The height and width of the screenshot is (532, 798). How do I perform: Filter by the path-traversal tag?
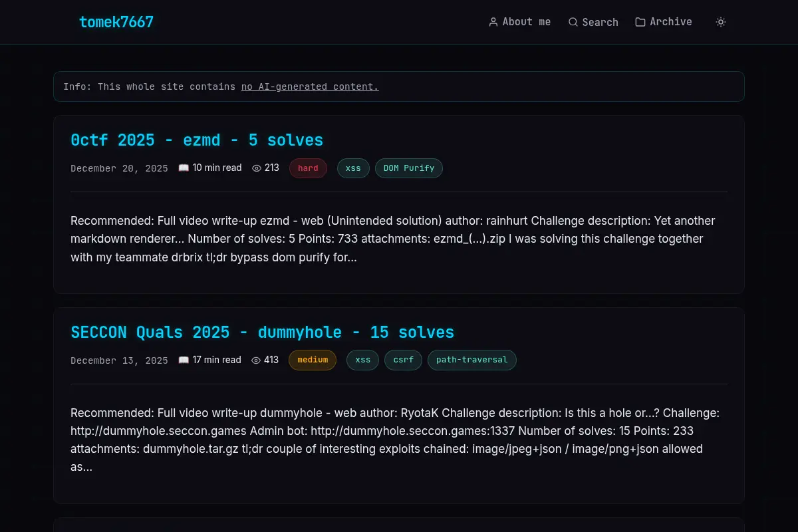tap(472, 360)
